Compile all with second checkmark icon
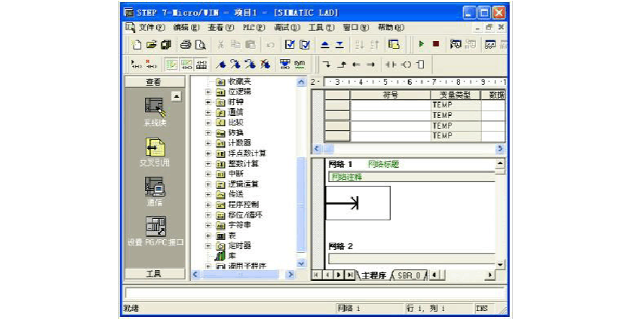 (304, 45)
